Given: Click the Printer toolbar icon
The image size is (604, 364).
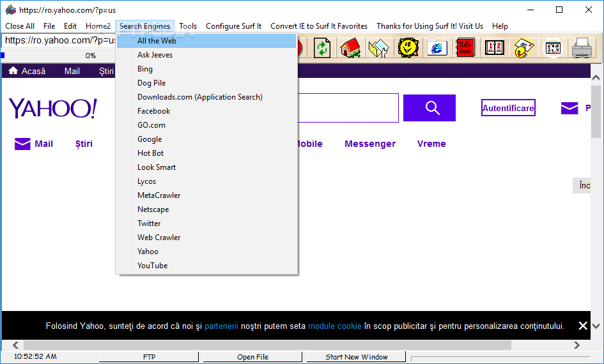Looking at the screenshot, I should point(582,48).
